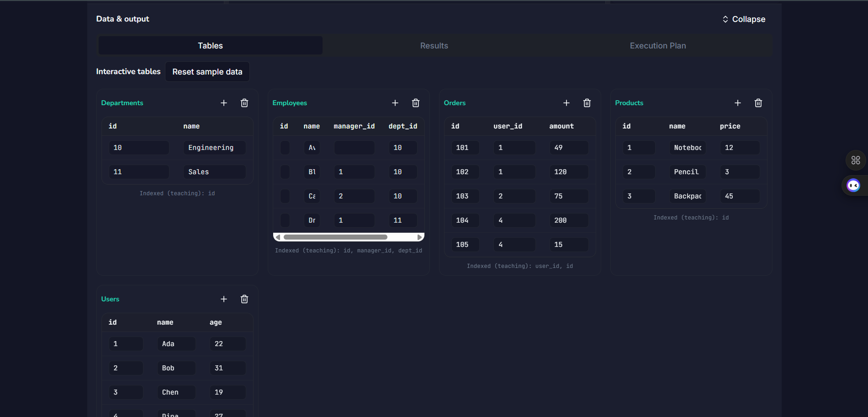Click price column header in Products
Image resolution: width=868 pixels, height=417 pixels.
[x=730, y=126]
